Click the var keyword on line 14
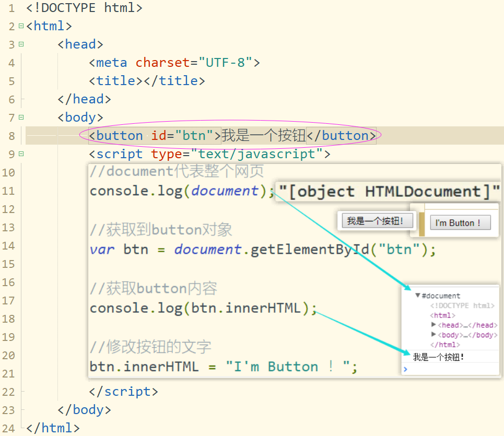 pyautogui.click(x=102, y=249)
